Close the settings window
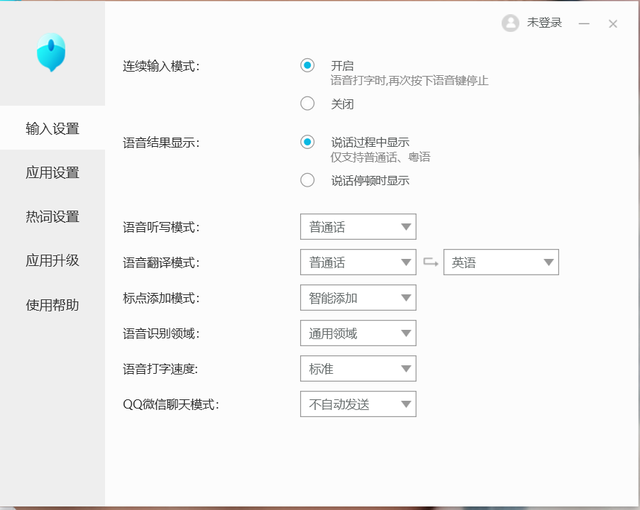The width and height of the screenshot is (640, 510). [613, 24]
